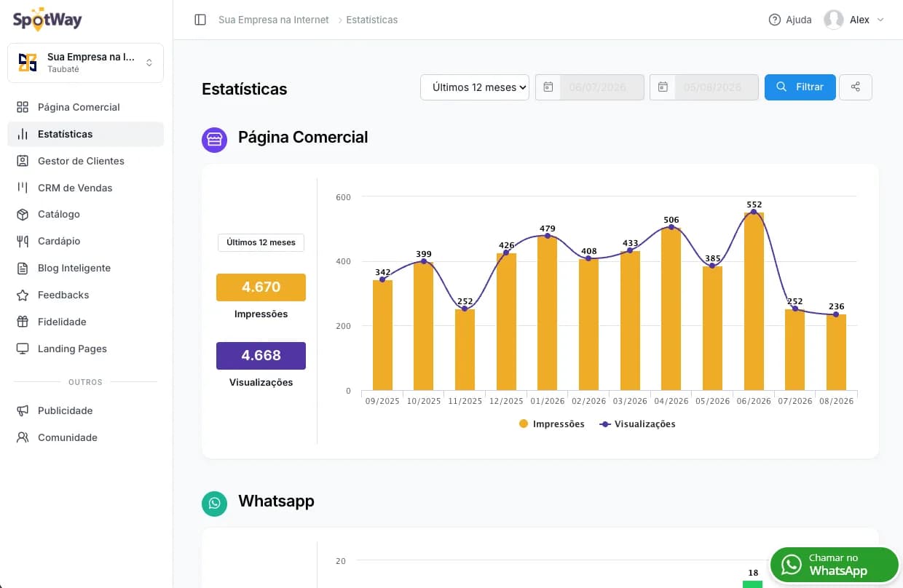The height and width of the screenshot is (588, 903).
Task: Select Estatísticas in sidebar
Action: coord(85,134)
